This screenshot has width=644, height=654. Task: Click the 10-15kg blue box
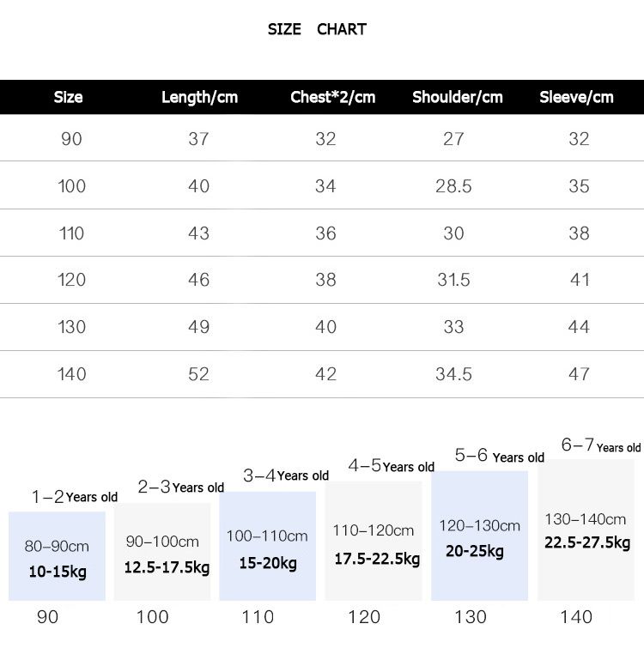[57, 556]
